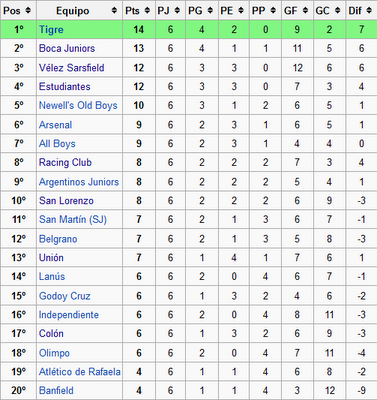Open the Tigre team link

(51, 30)
